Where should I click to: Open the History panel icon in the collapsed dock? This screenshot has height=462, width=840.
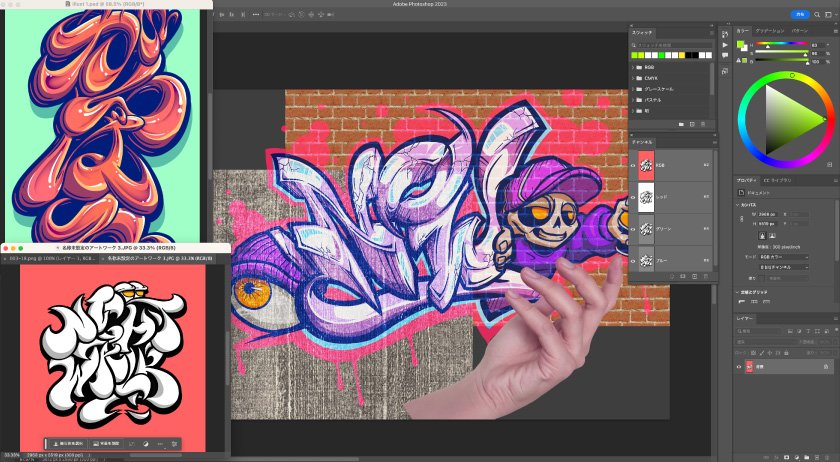pos(725,34)
